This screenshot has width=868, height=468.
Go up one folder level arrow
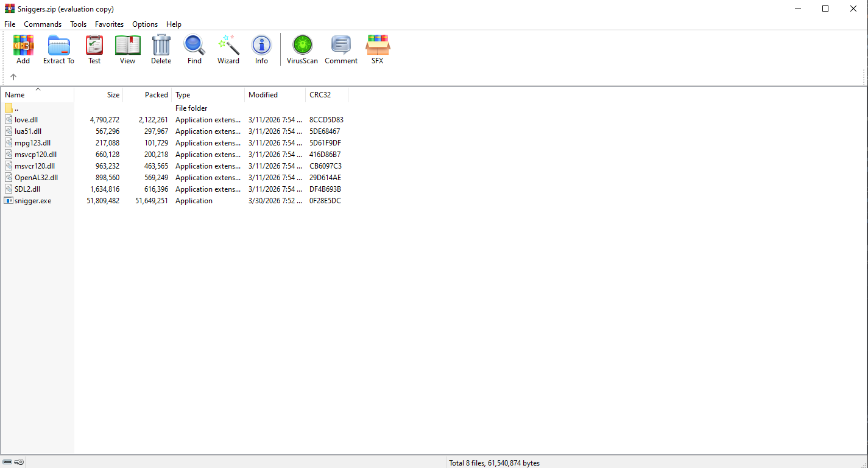13,77
